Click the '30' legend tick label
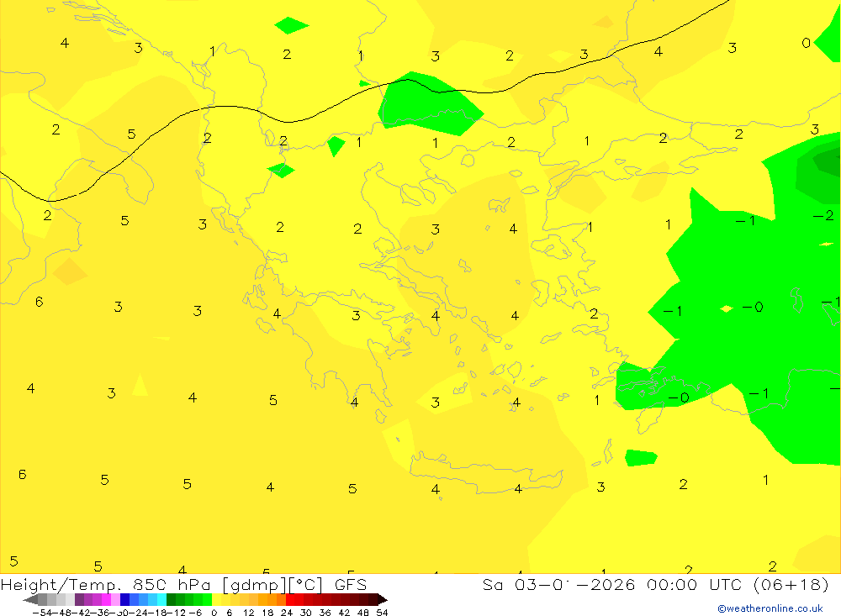Viewport: 841px width, 616px height. pos(306,613)
